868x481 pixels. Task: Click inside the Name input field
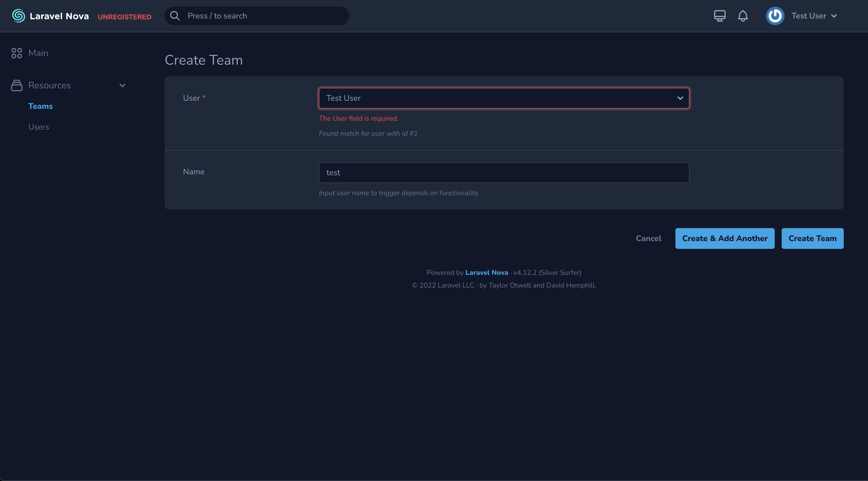click(x=503, y=172)
